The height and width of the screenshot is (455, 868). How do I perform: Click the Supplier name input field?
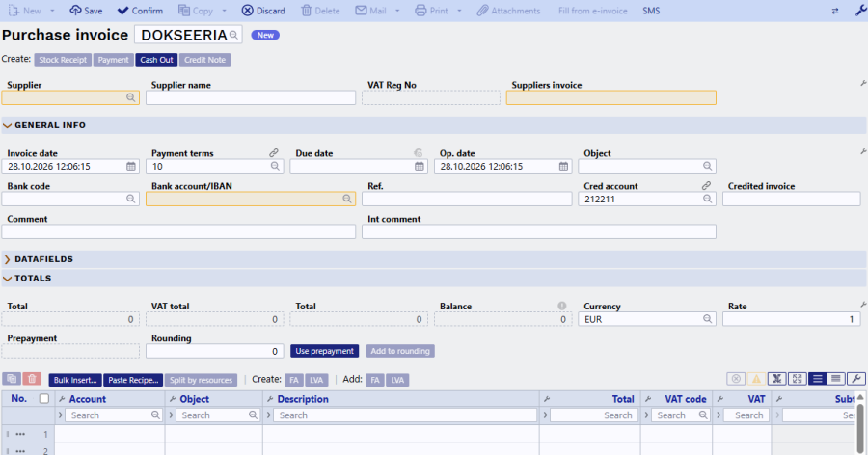pyautogui.click(x=251, y=98)
